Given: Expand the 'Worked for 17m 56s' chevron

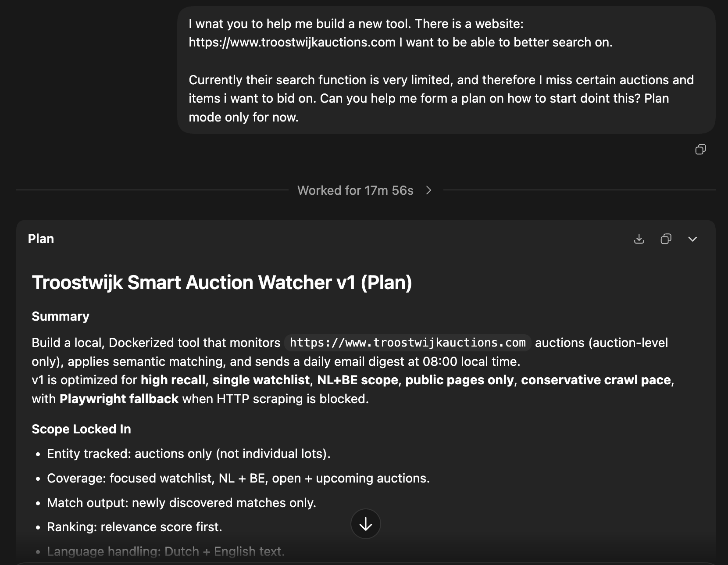Looking at the screenshot, I should tap(429, 190).
